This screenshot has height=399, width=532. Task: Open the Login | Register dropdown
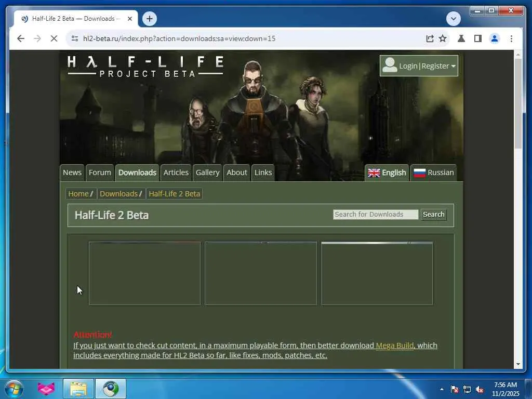419,66
